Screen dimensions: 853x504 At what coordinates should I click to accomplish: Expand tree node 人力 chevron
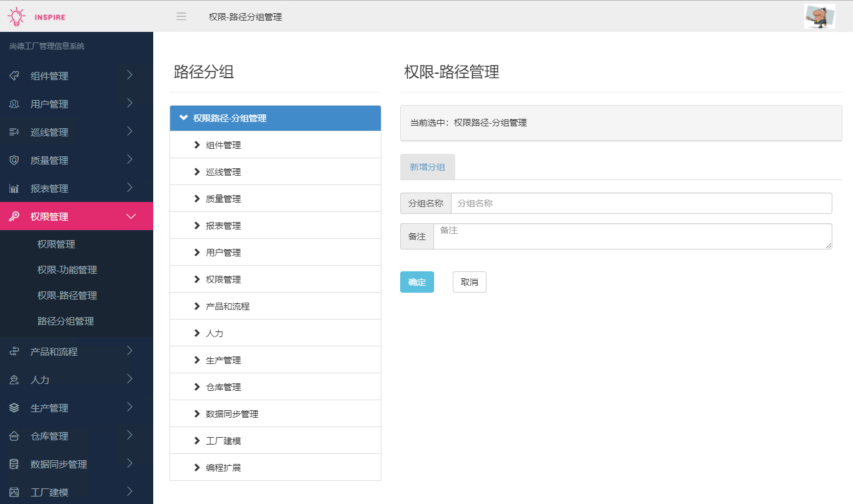(197, 333)
